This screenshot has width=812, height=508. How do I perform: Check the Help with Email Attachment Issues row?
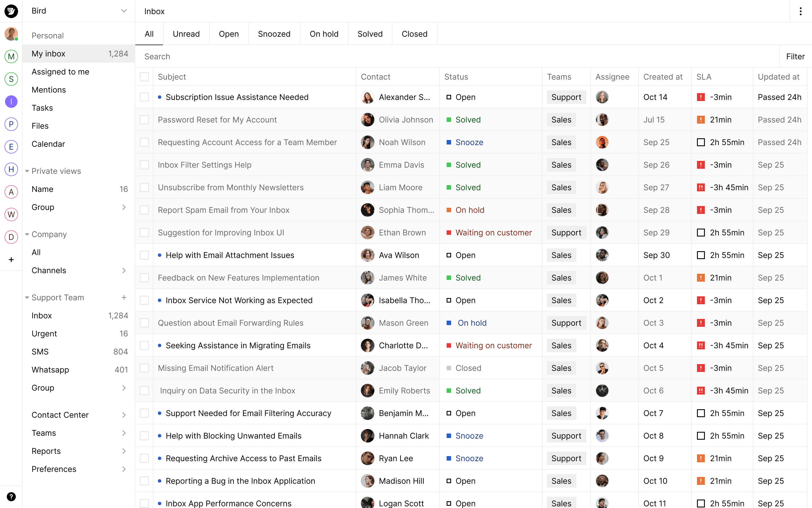tap(144, 255)
